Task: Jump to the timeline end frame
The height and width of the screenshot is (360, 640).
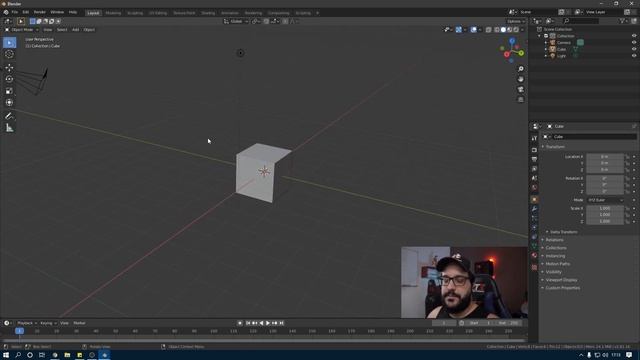Action: tap(281, 323)
